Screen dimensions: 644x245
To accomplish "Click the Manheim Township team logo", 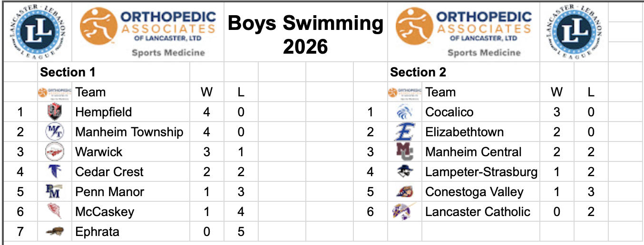I will 54,132.
